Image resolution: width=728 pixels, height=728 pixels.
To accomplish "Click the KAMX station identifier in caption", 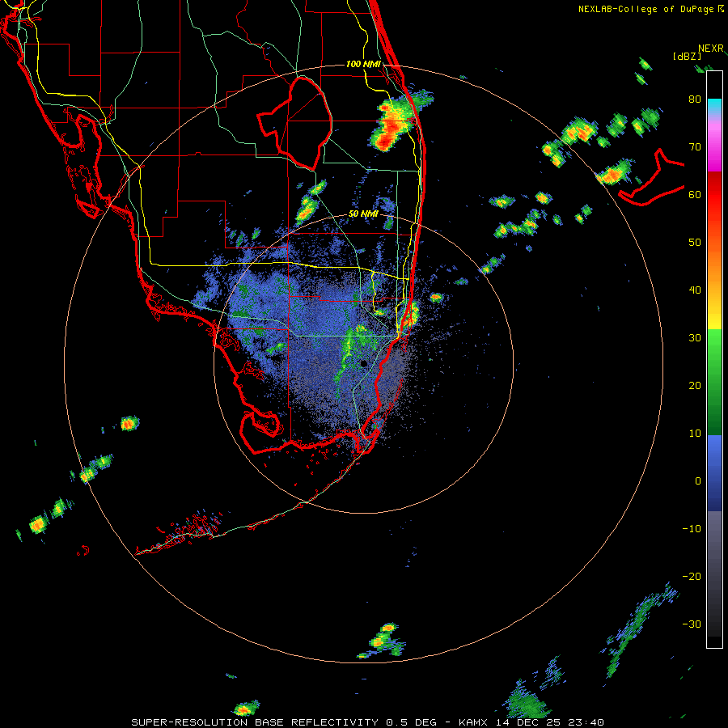I will pyautogui.click(x=476, y=722).
